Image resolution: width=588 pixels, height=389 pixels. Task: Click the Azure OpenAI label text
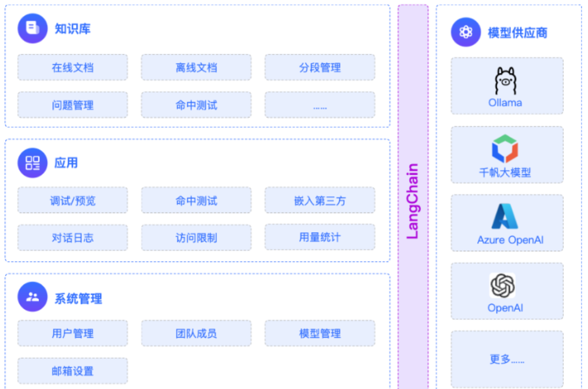[510, 240]
